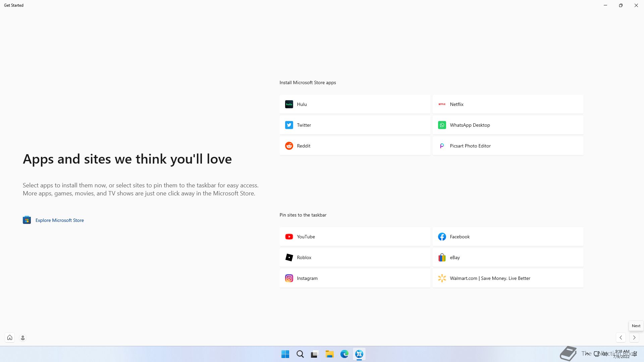The image size is (644, 362).
Task: Select the Twitter label
Action: [x=304, y=125]
